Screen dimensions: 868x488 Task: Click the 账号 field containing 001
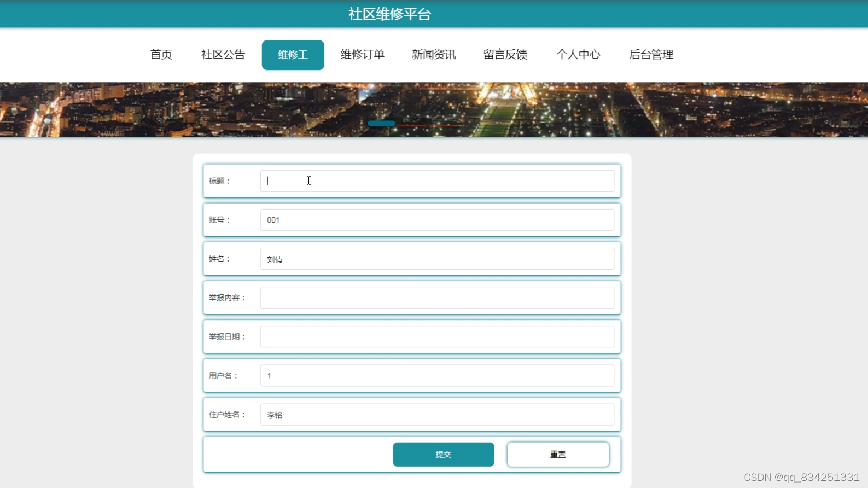(x=437, y=220)
